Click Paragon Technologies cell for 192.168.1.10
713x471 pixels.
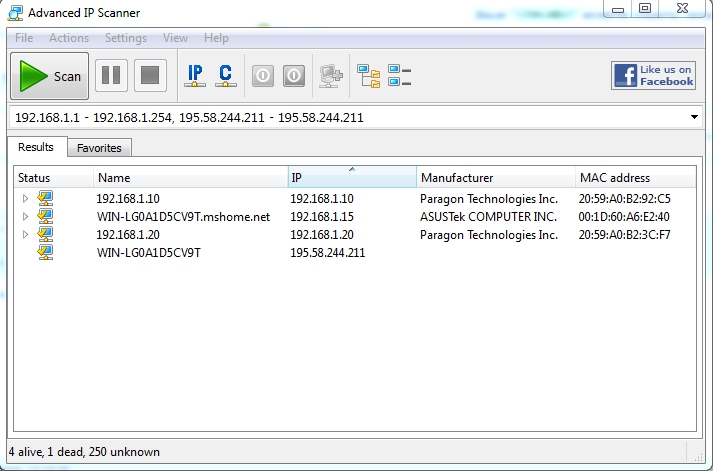[489, 199]
